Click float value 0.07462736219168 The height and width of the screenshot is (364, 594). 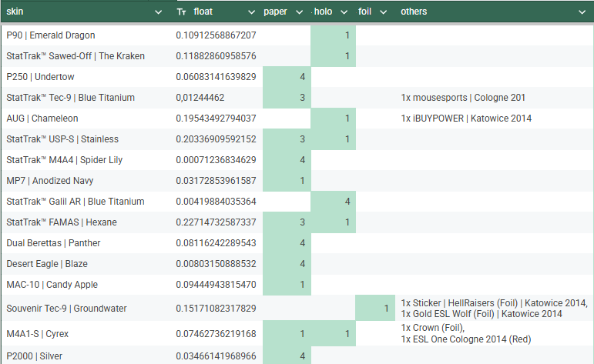[x=216, y=334]
